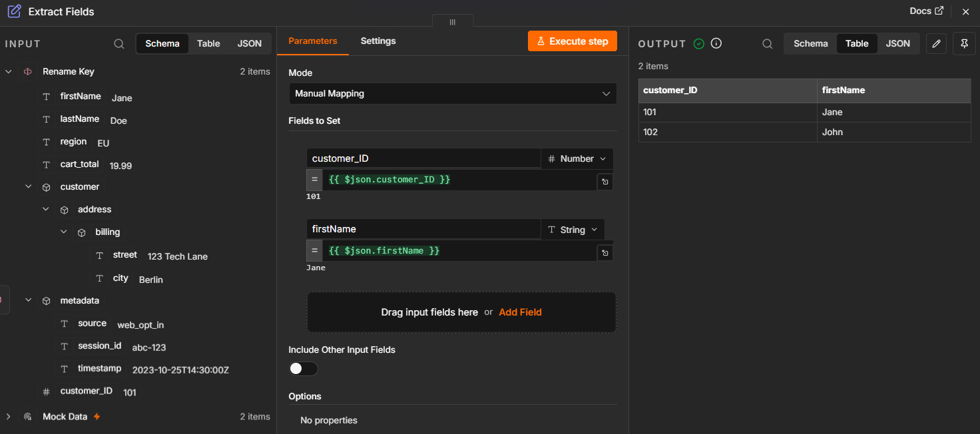Select the timestamp field pill

point(100,369)
